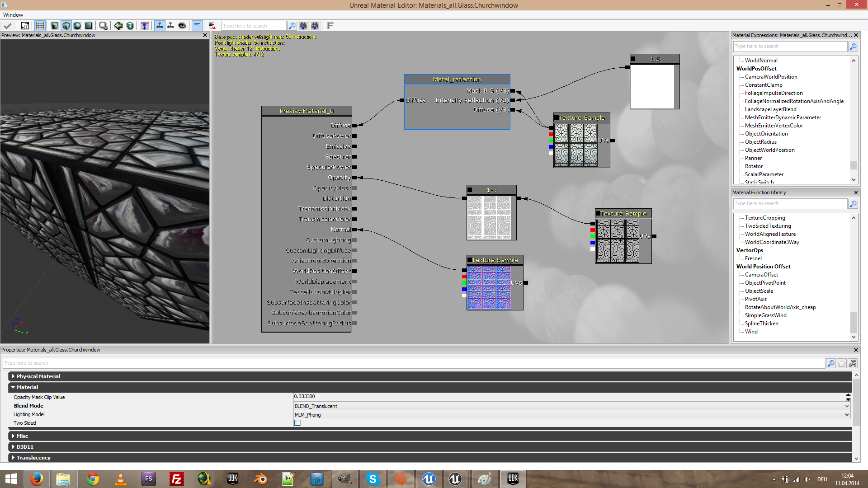Expand the D3D11 section
This screenshot has width=868, height=488.
click(13, 447)
